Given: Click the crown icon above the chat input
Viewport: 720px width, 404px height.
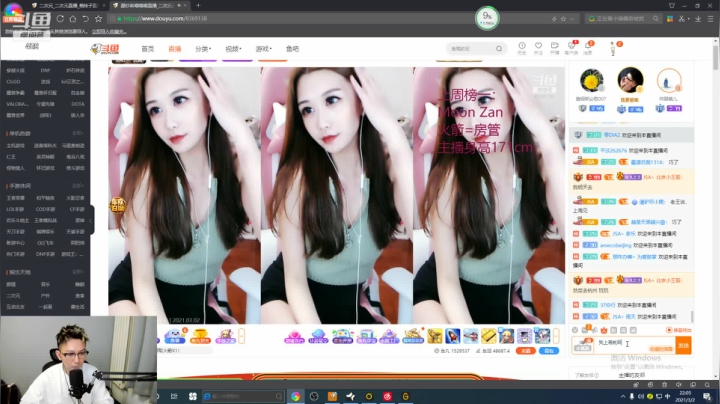Looking at the screenshot, I should (604, 330).
